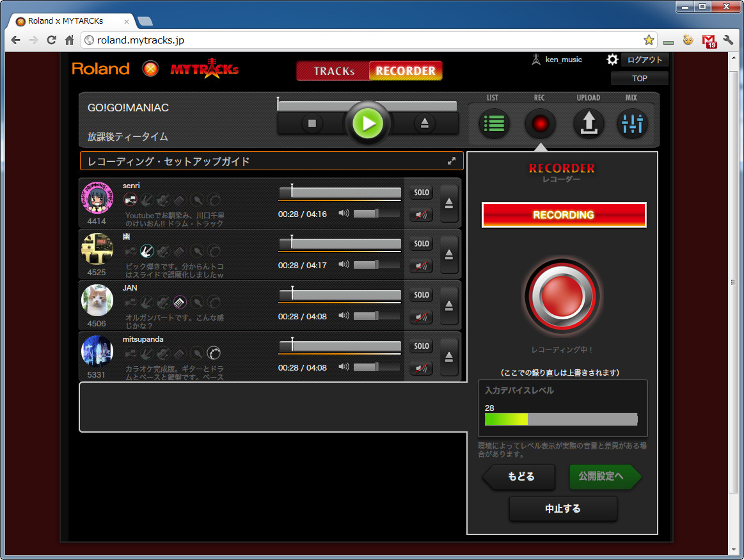This screenshot has width=744, height=560.
Task: Adjust the volume slider on JAN's track
Action: tap(376, 316)
